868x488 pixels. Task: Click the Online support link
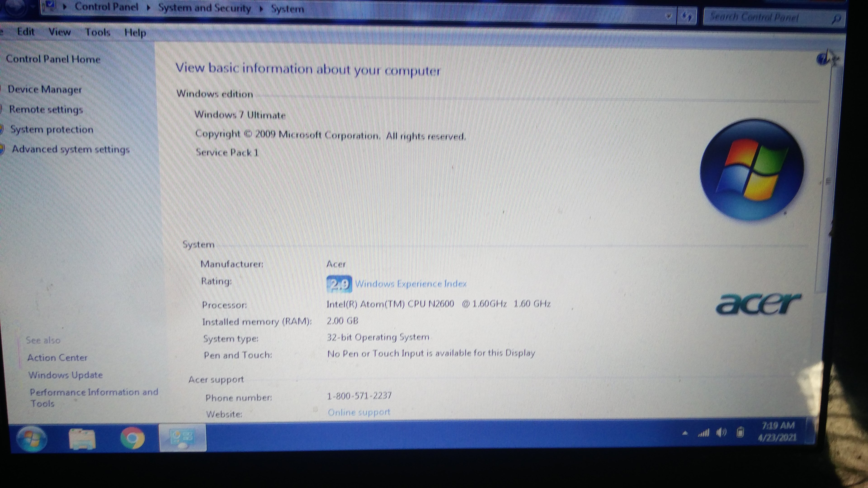359,412
